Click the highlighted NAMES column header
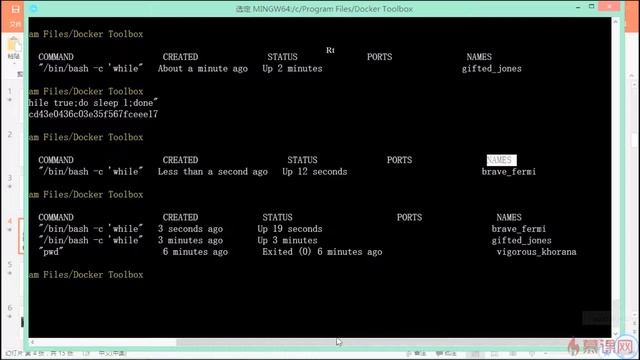Image resolution: width=640 pixels, height=360 pixels. tap(501, 160)
